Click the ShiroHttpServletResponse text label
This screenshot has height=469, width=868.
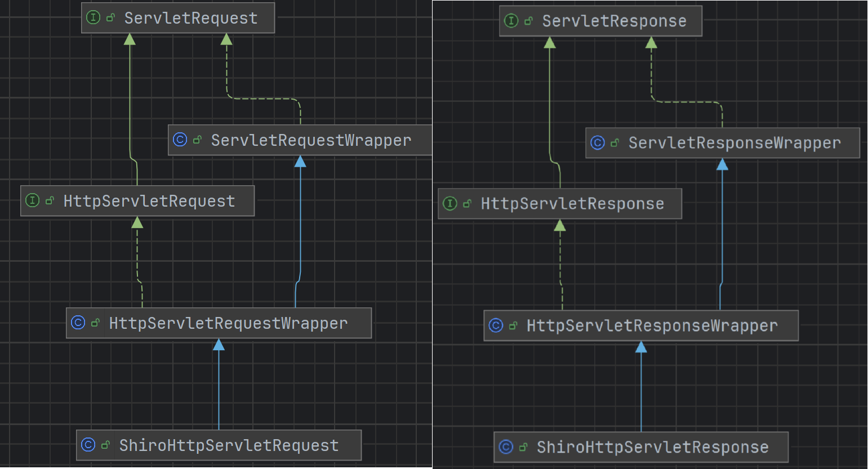652,447
